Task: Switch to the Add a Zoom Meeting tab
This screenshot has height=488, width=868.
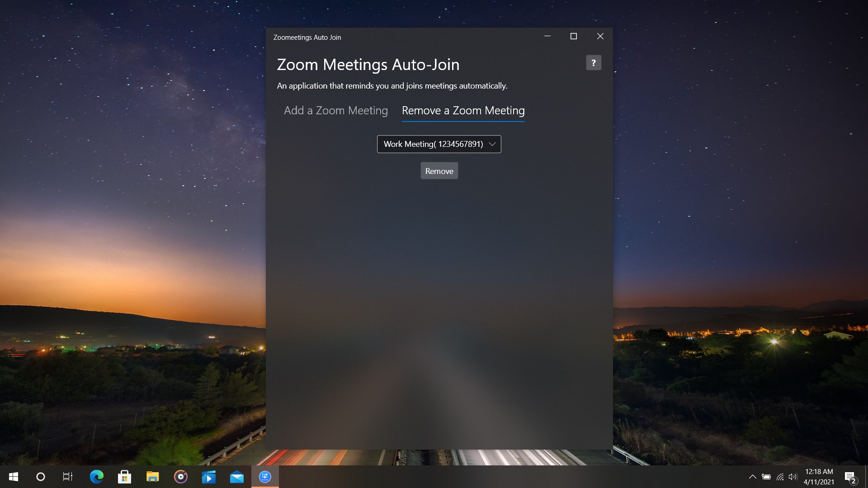Action: [335, 111]
